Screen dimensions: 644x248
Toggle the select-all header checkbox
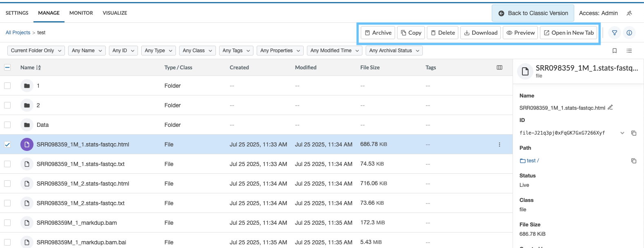7,67
